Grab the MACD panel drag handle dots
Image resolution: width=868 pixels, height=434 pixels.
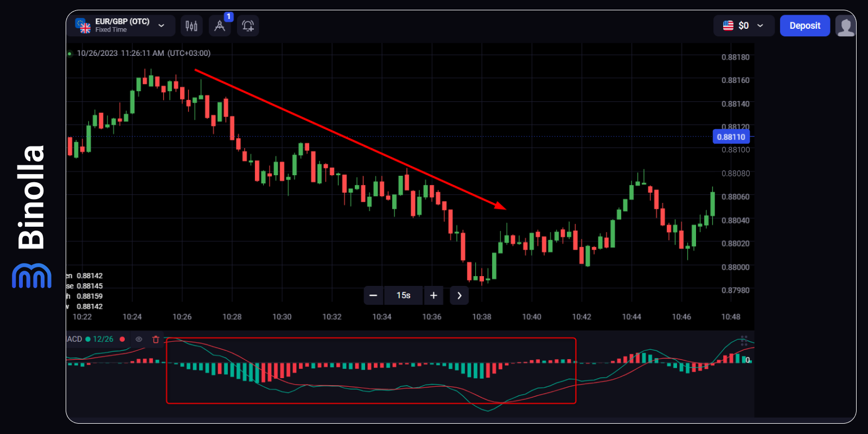pos(744,340)
